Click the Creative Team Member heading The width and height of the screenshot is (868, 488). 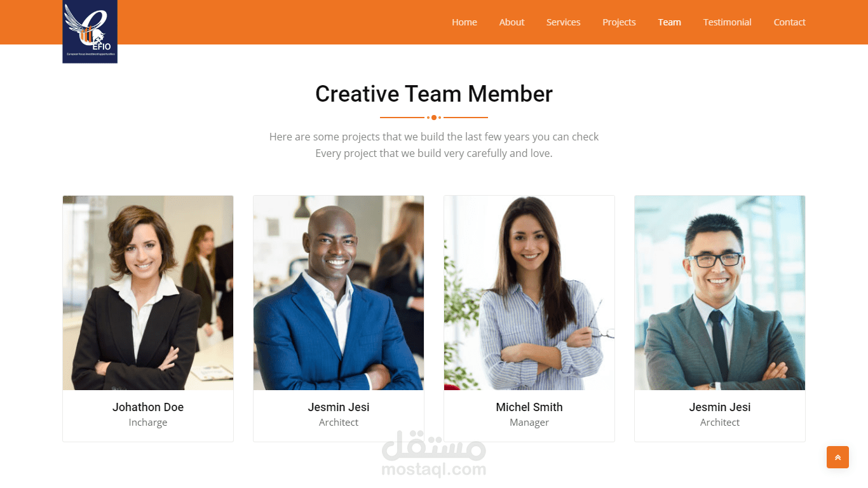434,94
